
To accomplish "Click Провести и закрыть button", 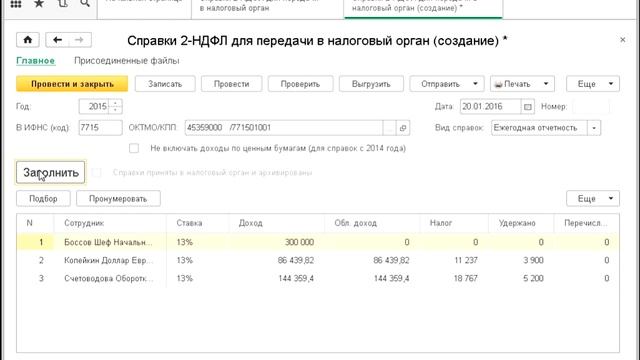I will point(72,84).
